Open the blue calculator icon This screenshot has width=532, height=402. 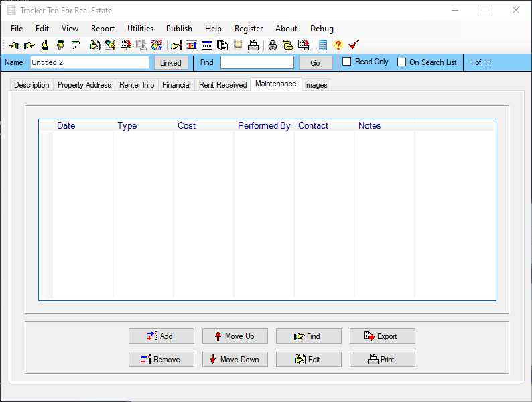323,45
